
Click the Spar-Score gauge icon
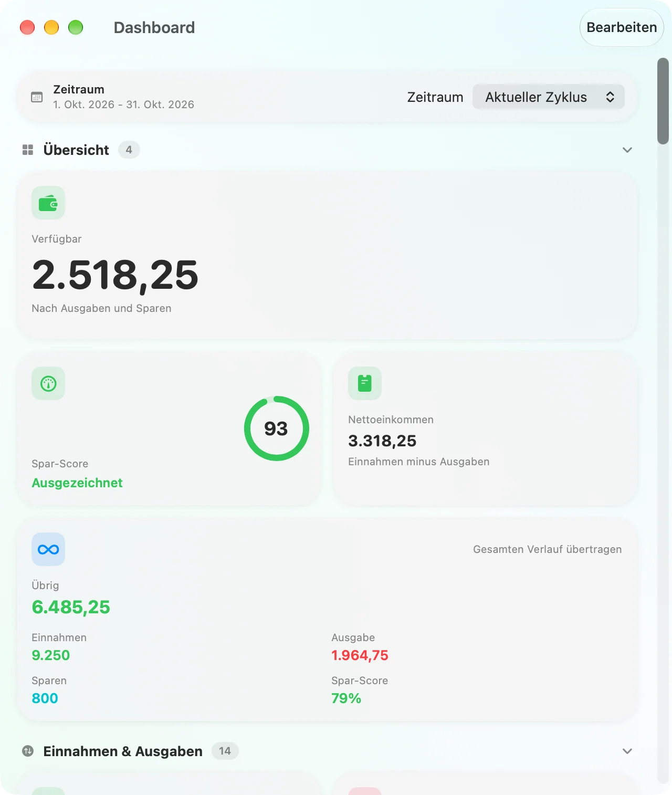48,383
